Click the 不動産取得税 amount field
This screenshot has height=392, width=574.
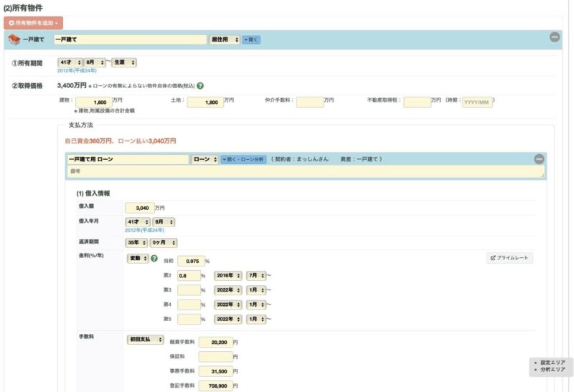point(418,102)
